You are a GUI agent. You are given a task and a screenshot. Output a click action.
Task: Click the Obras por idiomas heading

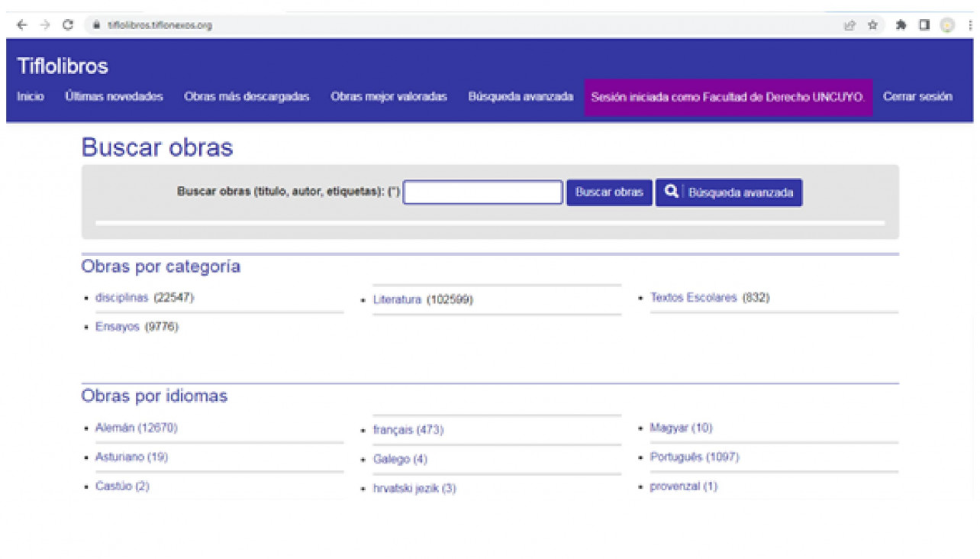pos(154,396)
